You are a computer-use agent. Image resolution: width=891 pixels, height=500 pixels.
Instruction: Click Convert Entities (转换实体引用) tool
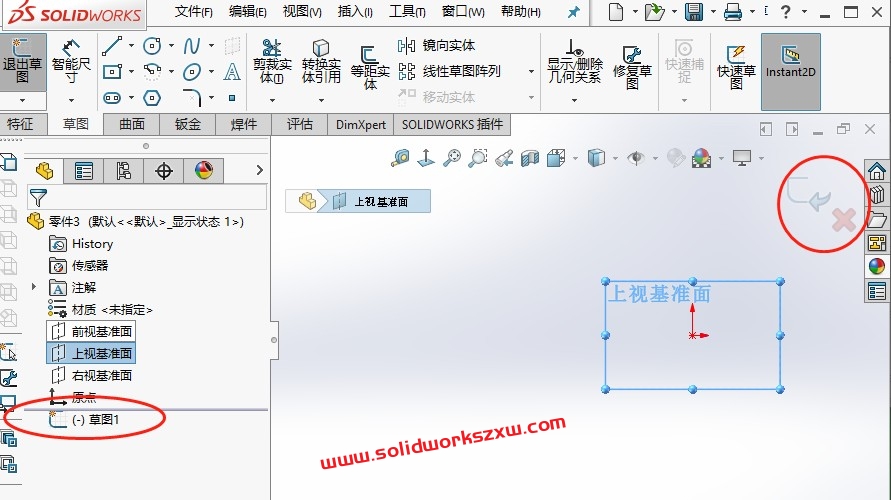pyautogui.click(x=321, y=61)
